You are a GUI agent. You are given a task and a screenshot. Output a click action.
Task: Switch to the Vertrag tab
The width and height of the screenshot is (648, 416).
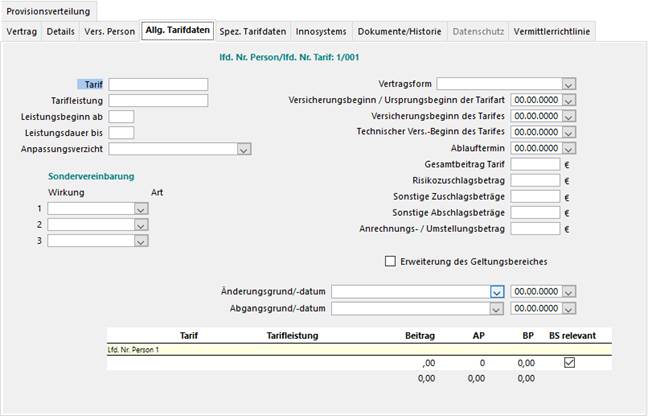click(x=22, y=32)
